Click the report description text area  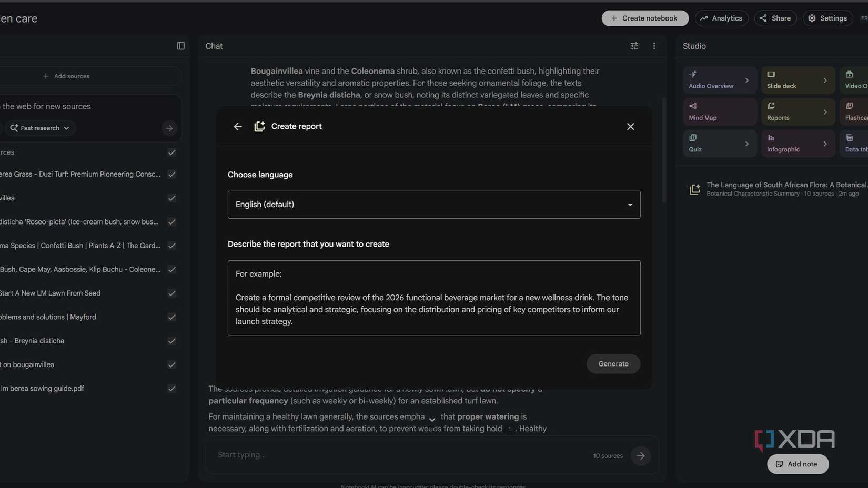click(433, 298)
